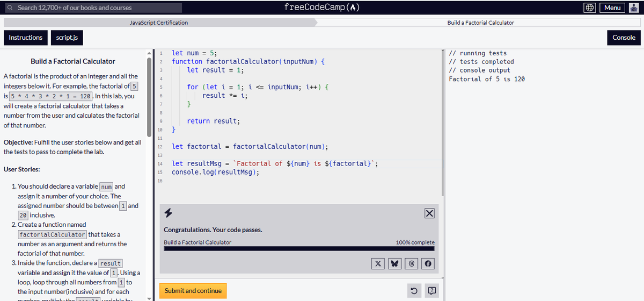Share on Bluesky butterfly icon
This screenshot has width=644, height=301.
coord(394,263)
